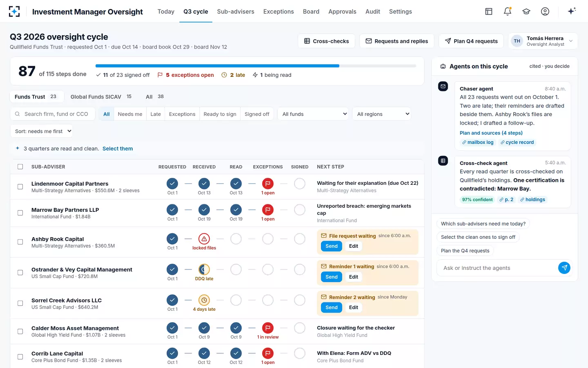Click Sorrel Creek 4 days late clock icon

pyautogui.click(x=204, y=300)
